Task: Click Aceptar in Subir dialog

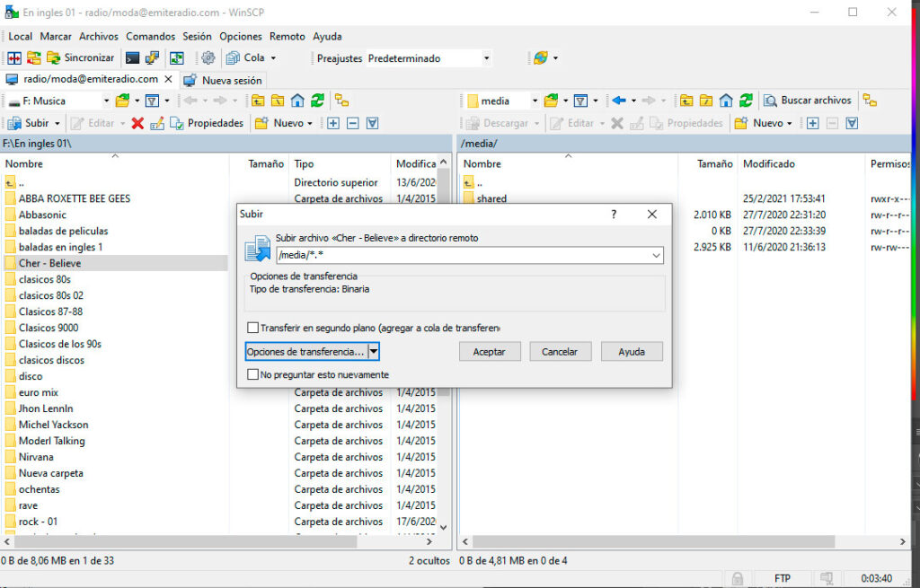Action: 490,352
